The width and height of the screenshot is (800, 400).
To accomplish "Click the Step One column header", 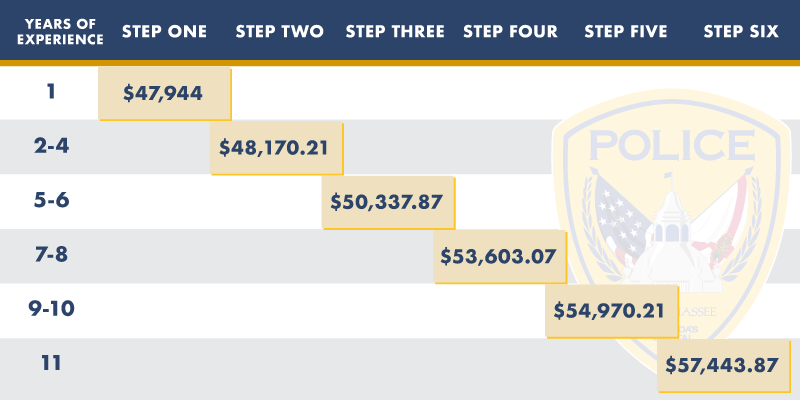I will [x=165, y=32].
